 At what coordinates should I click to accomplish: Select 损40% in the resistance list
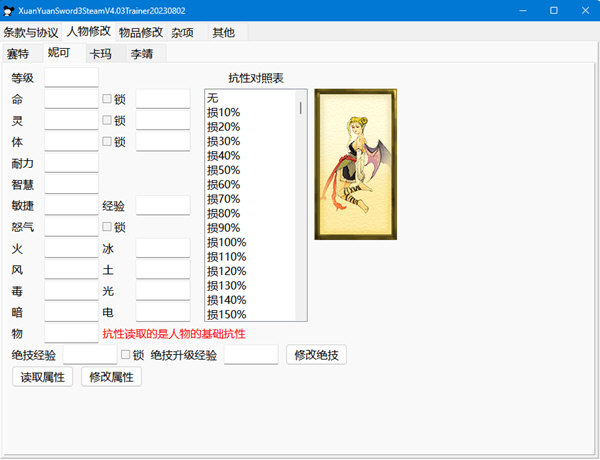tap(250, 156)
